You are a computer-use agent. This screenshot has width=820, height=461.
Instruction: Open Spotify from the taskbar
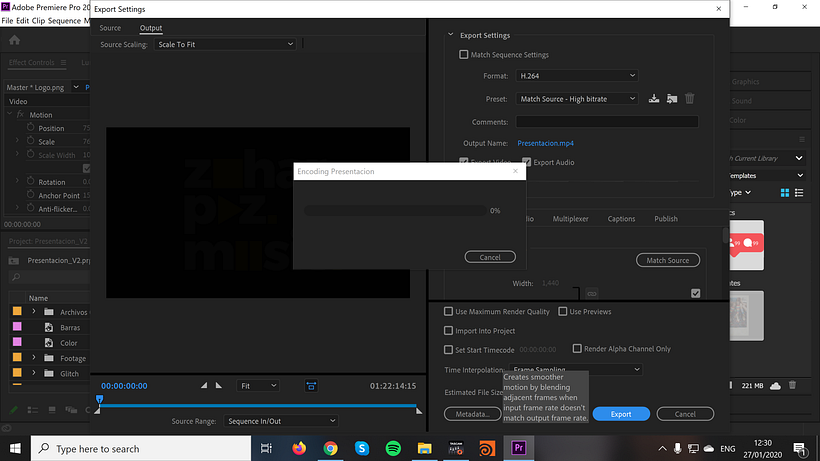click(x=393, y=448)
